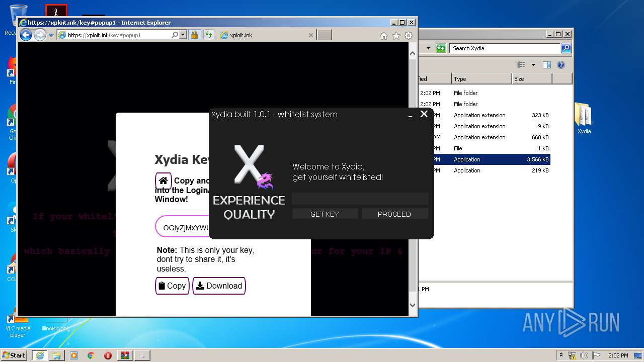Open recent pages dropdown arrow
Screen dimensions: 644x362
coord(51,35)
